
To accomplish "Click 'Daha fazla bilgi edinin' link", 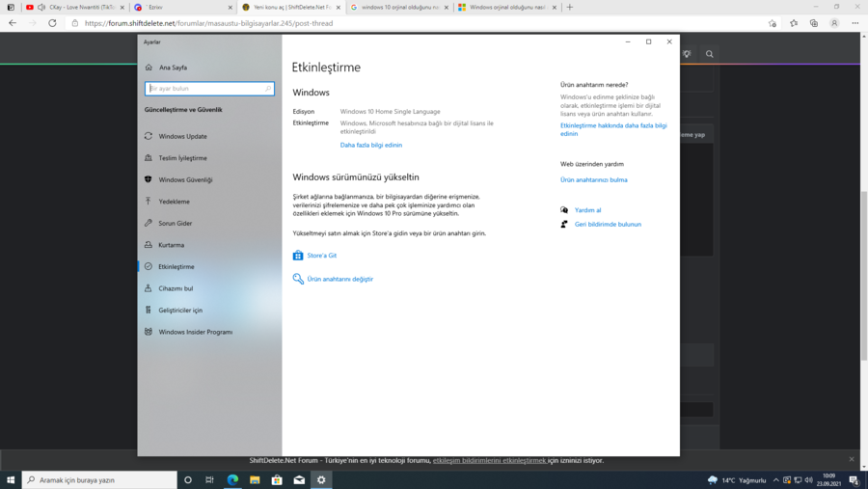I will [371, 145].
